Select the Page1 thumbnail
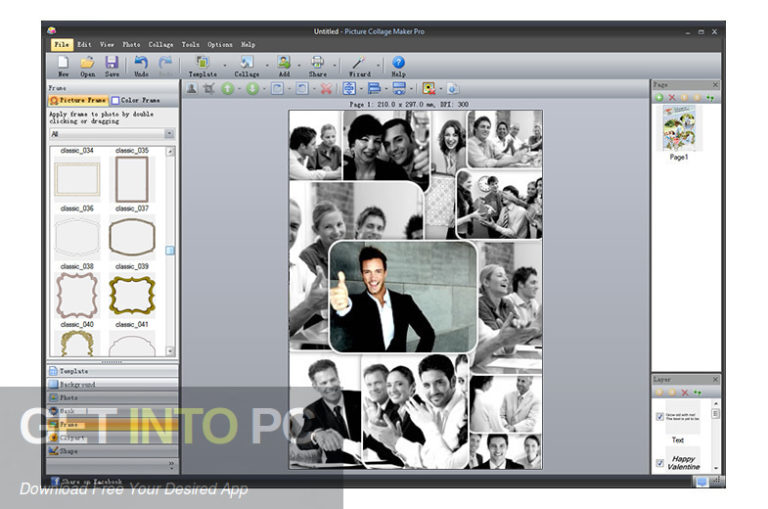 [x=679, y=128]
